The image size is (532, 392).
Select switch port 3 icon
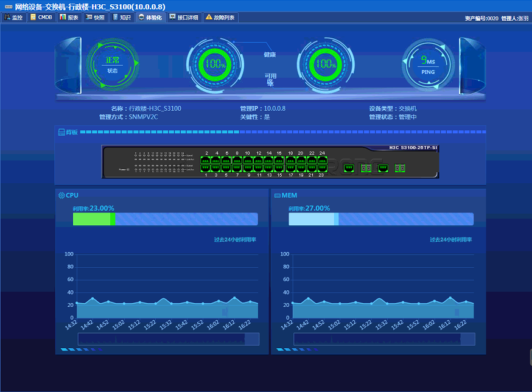coord(216,168)
